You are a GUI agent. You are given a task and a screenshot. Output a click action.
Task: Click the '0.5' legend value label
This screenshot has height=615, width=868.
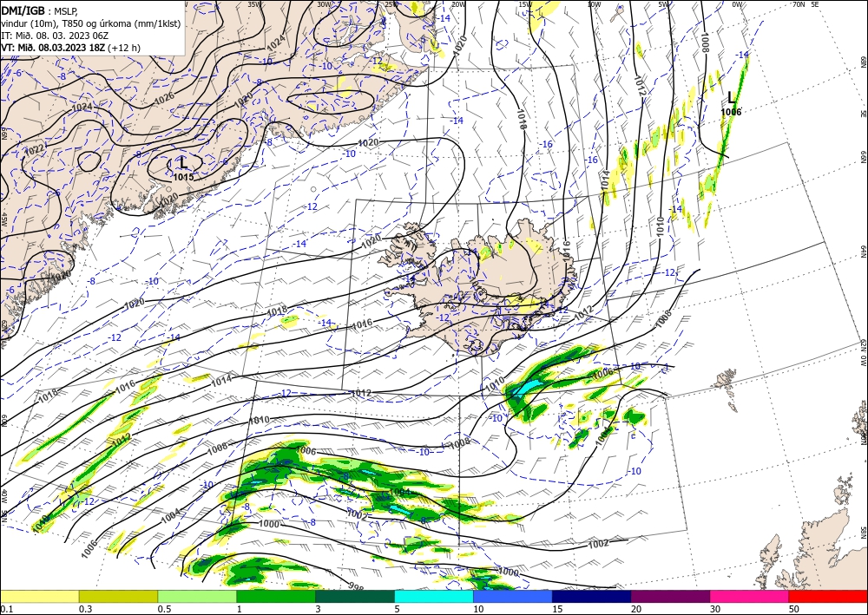pyautogui.click(x=163, y=609)
